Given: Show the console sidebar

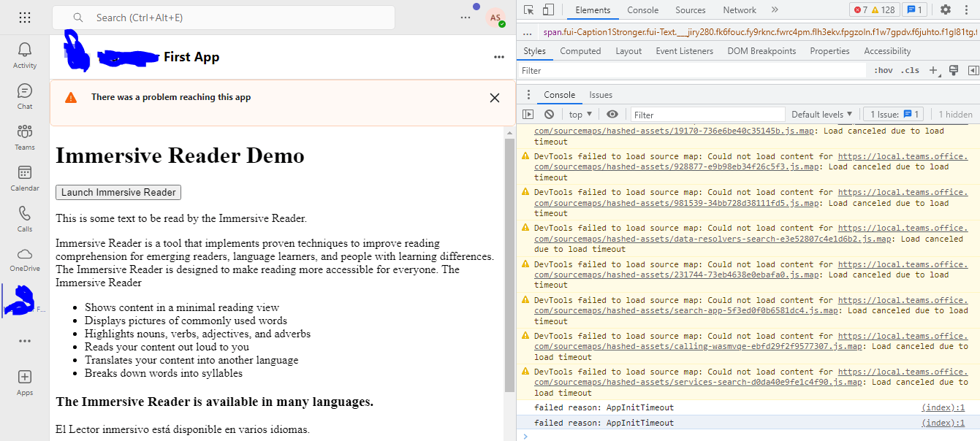Looking at the screenshot, I should point(528,115).
